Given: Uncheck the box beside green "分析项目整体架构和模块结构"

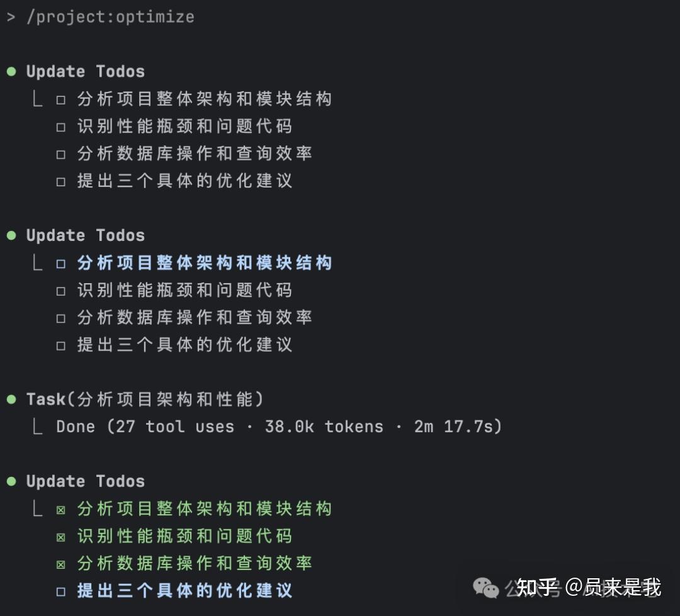Looking at the screenshot, I should (61, 509).
